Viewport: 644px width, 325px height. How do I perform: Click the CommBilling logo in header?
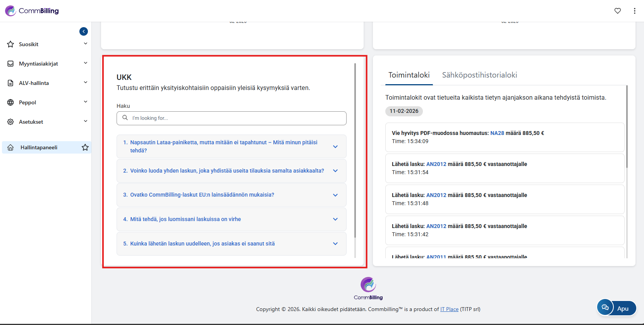tap(32, 11)
